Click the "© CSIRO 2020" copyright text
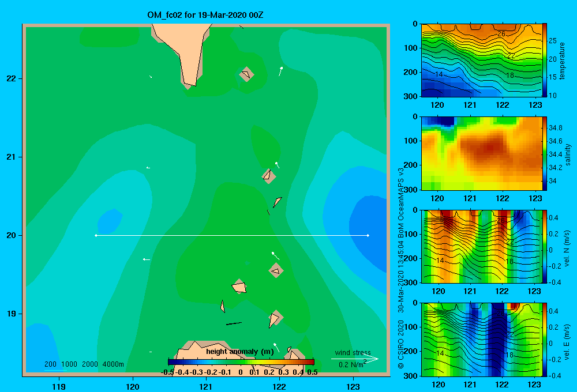577x392 pixels. 401,344
